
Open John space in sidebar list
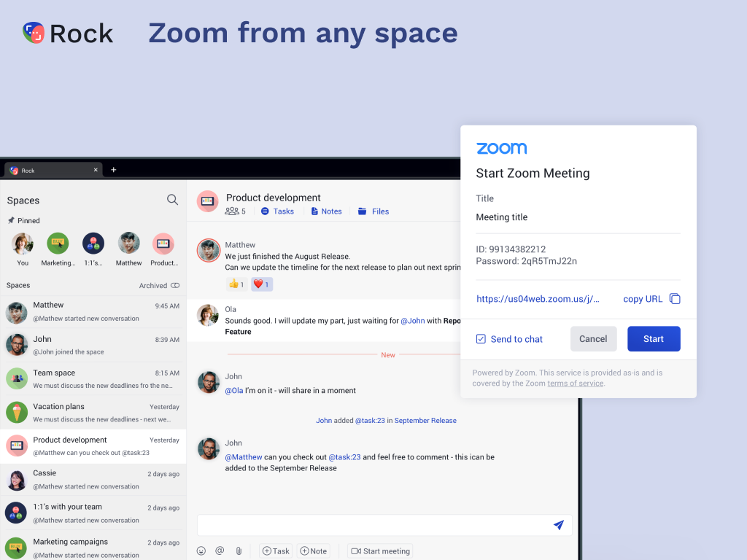coord(93,345)
